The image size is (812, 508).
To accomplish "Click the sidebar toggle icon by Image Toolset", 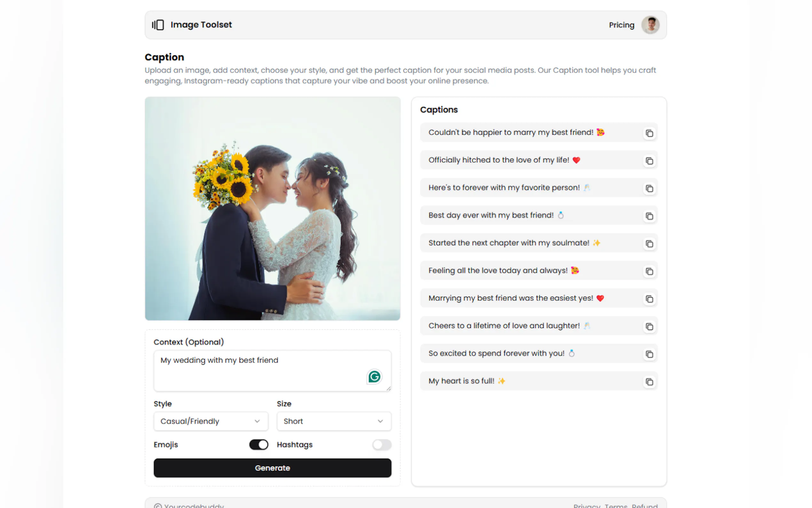I will point(158,25).
